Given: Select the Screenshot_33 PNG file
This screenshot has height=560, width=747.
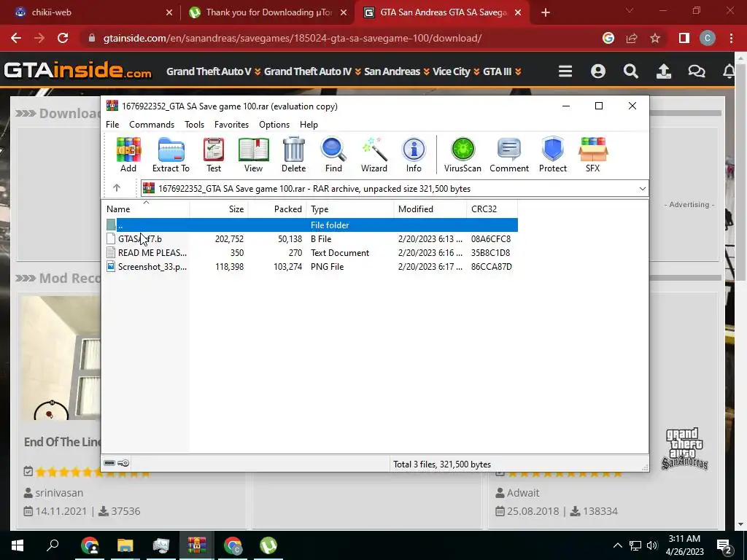Looking at the screenshot, I should 311,267.
